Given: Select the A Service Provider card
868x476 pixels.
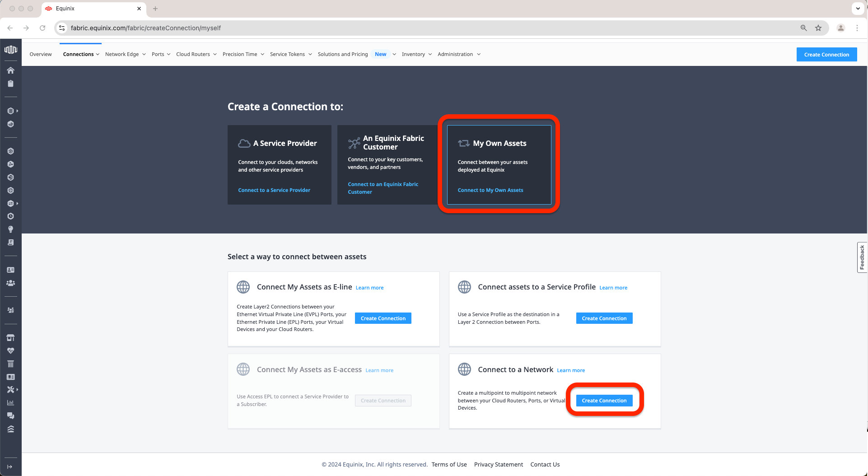Looking at the screenshot, I should [280, 165].
